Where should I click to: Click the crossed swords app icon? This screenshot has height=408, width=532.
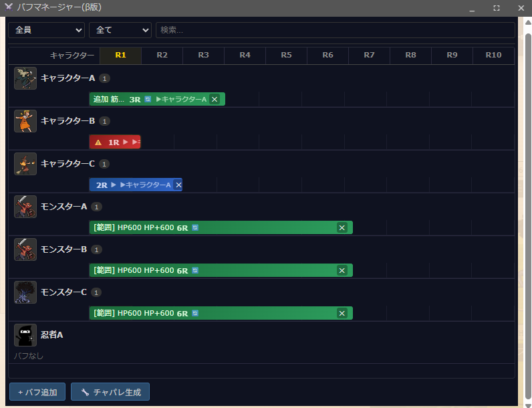(9, 7)
